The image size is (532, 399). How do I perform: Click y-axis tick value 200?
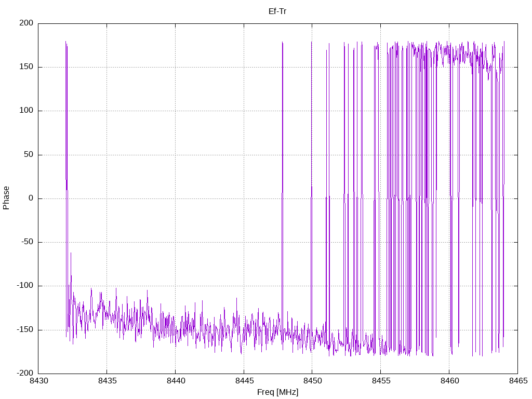tap(26, 23)
